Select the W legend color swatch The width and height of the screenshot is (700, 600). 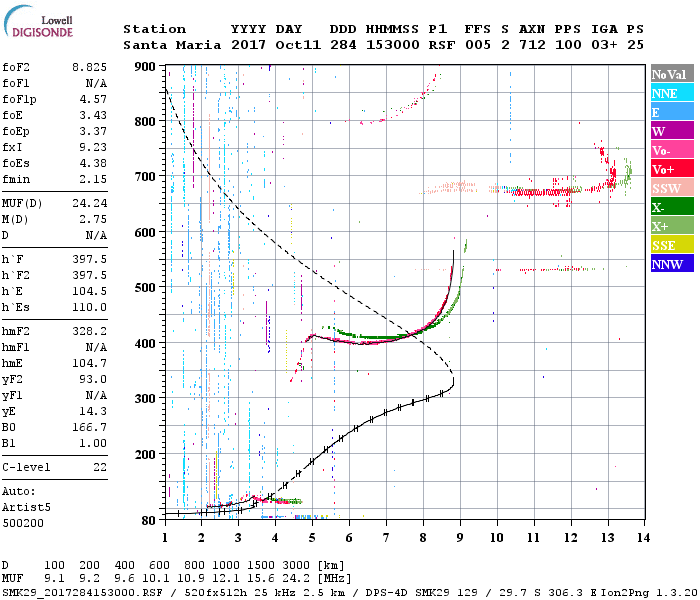pyautogui.click(x=672, y=131)
